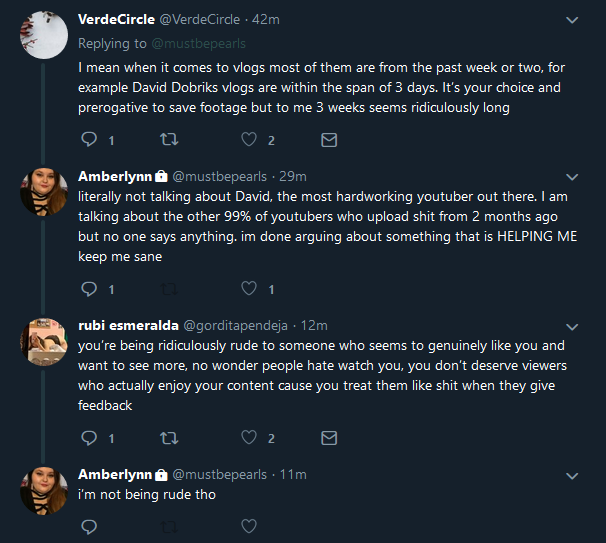
Task: Send VerdeCircle's tweet via direct message
Action: (329, 140)
